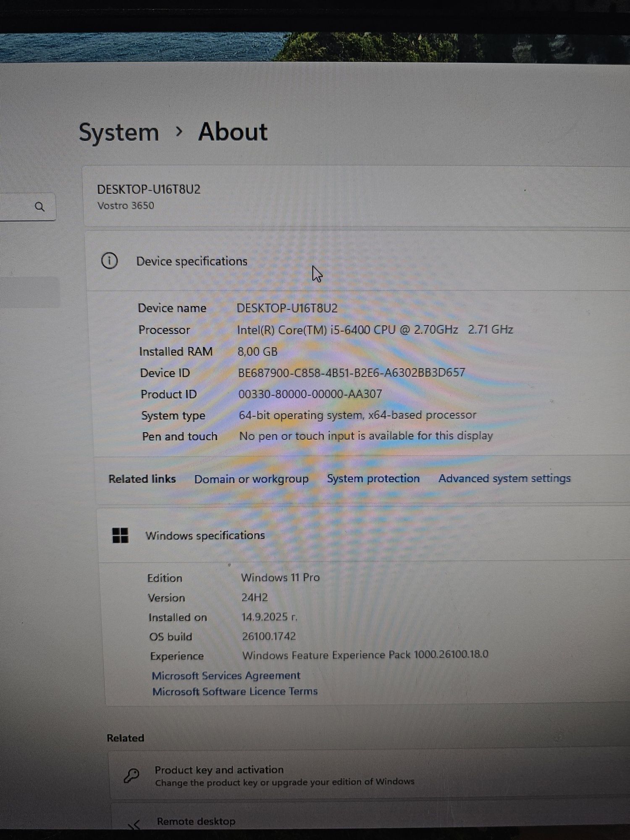Select the Device name value DESKTOP-U16T8U2
This screenshot has height=840, width=630.
[x=287, y=308]
